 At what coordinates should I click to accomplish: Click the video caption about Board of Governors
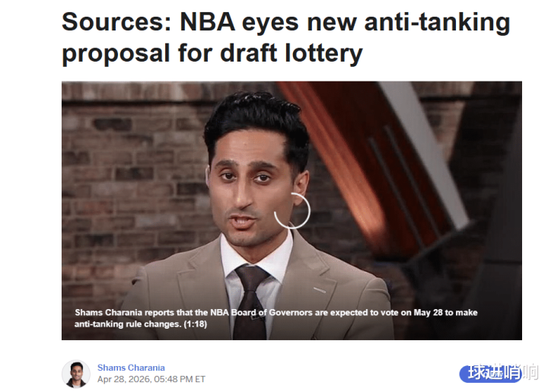point(276,318)
